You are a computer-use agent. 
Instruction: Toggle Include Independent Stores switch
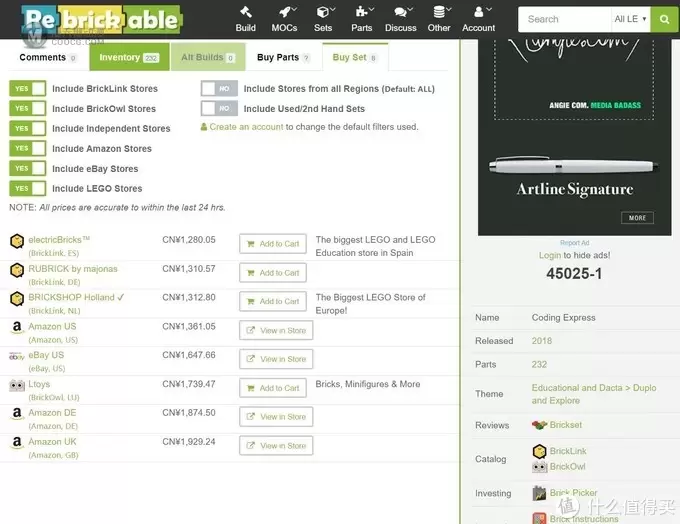[x=28, y=128]
